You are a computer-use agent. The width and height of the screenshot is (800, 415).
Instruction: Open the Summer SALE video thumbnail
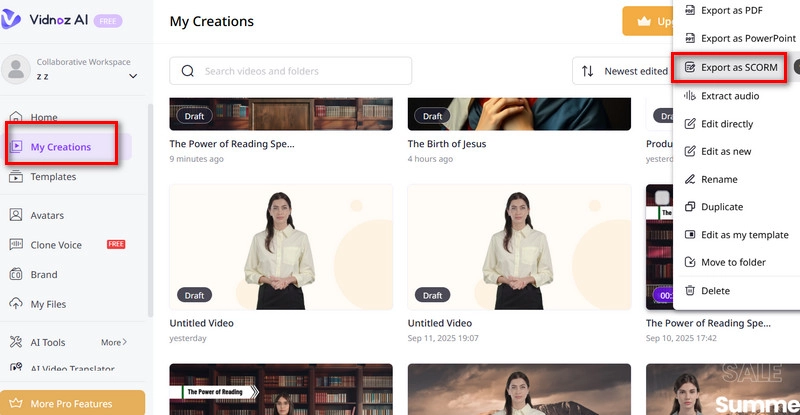tap(722, 389)
